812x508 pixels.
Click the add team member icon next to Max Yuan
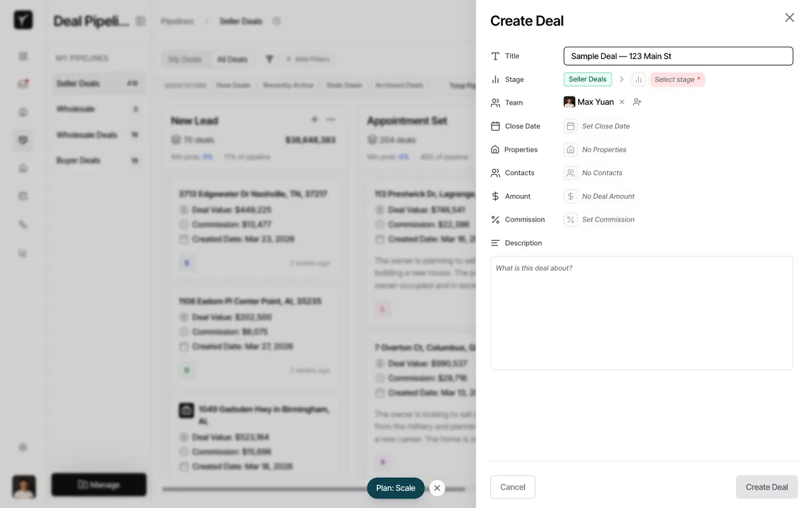coord(637,102)
